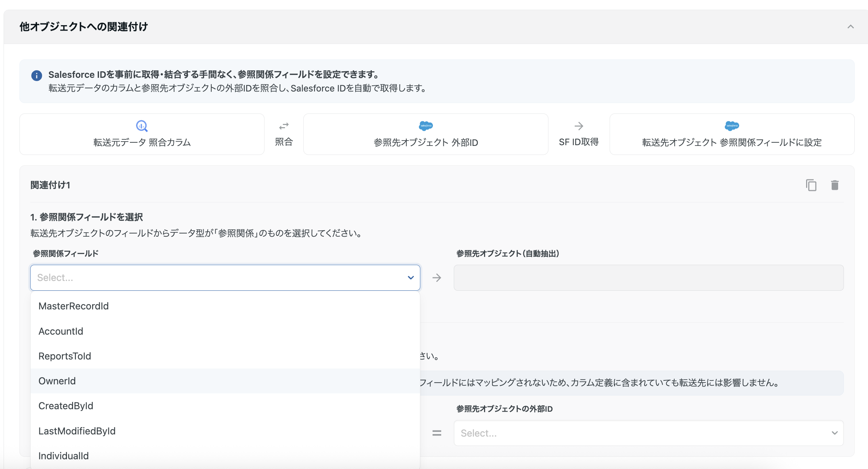
Task: Click the arrow icon beside the field selector
Action: coord(437,277)
